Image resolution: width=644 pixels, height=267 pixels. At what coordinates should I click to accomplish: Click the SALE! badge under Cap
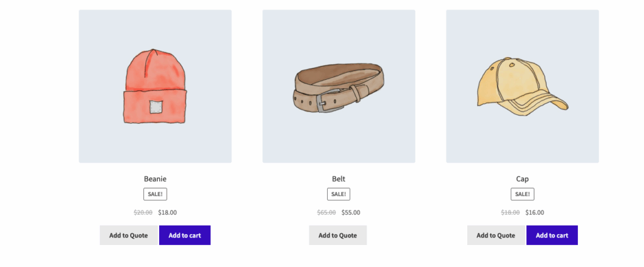522,194
